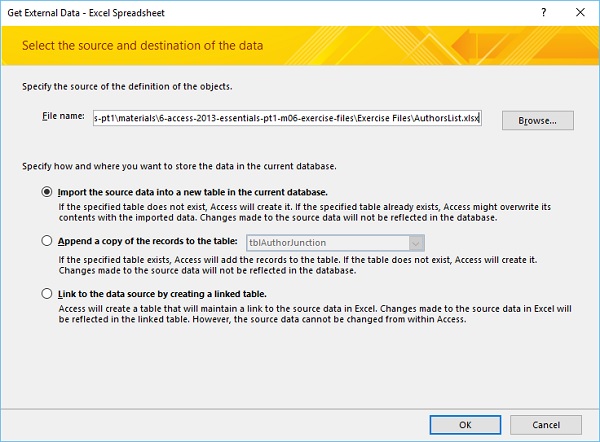Choose the Append a copy radio button
600x442 pixels.
coord(46,241)
